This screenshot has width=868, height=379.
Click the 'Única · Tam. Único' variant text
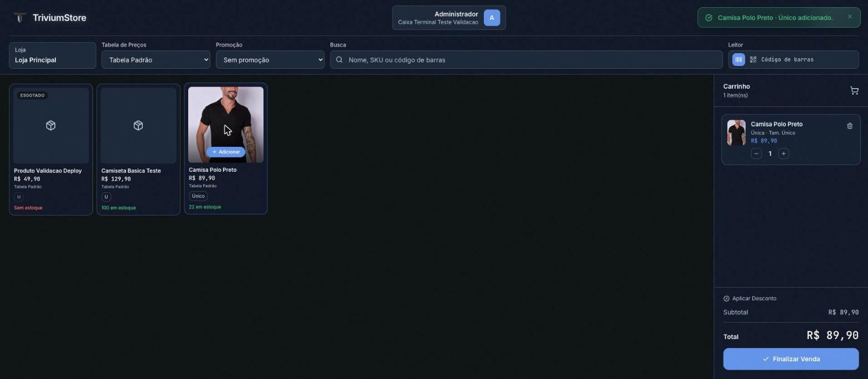pyautogui.click(x=773, y=133)
